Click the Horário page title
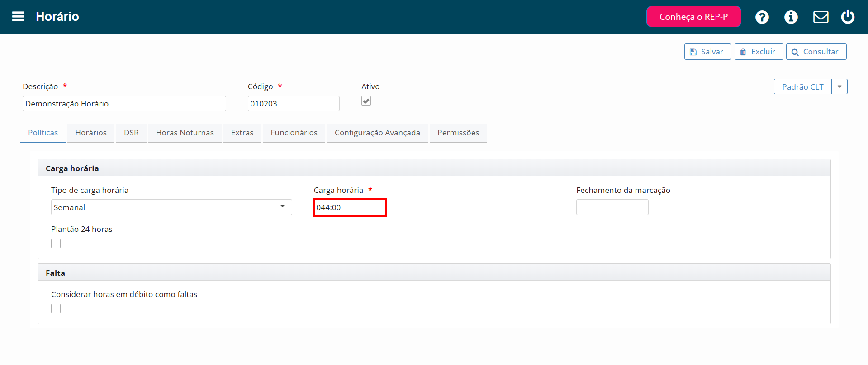This screenshot has height=365, width=868. coord(57,17)
